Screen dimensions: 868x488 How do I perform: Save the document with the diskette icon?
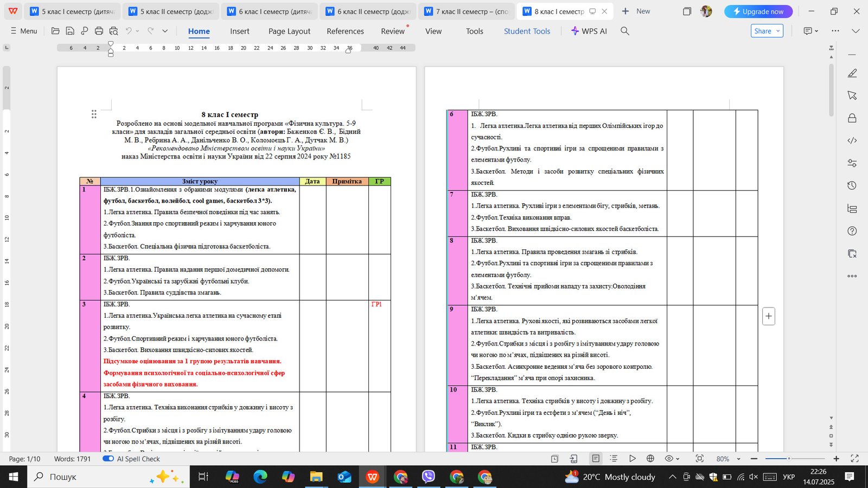pyautogui.click(x=71, y=31)
